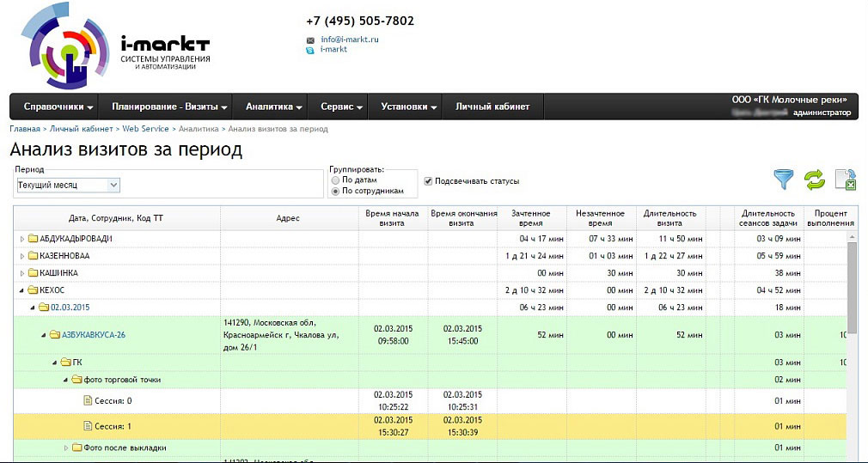Click cell 1 д 21 ч 24 мин
The image size is (868, 463).
(535, 256)
